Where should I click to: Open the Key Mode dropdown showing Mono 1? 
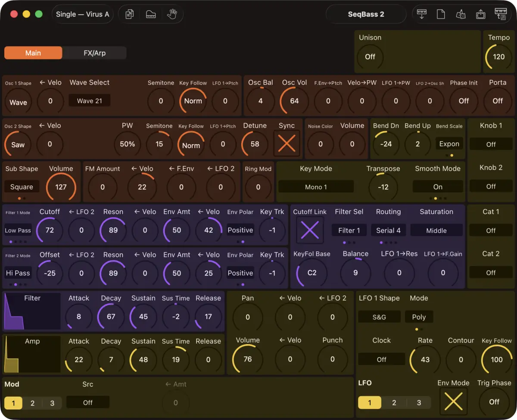point(316,187)
